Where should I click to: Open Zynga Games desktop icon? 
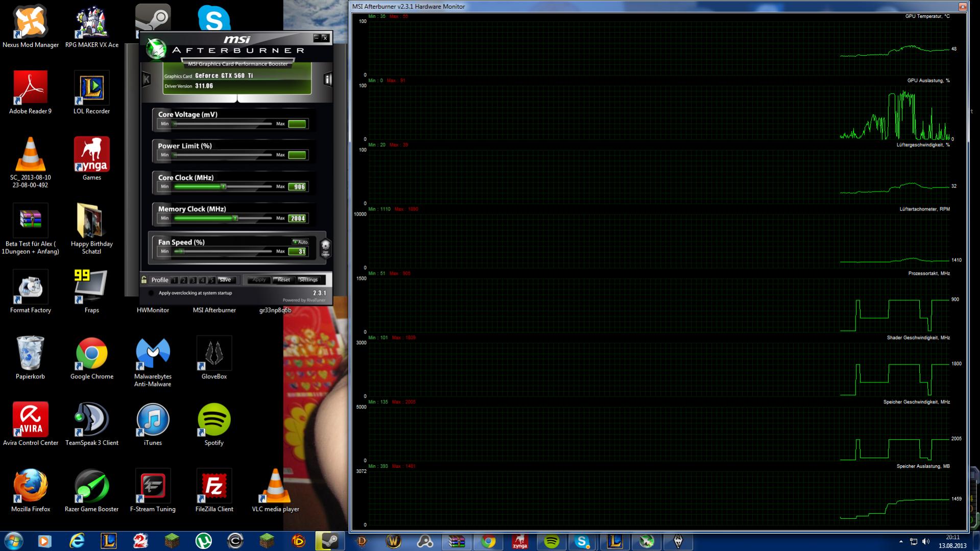[92, 159]
